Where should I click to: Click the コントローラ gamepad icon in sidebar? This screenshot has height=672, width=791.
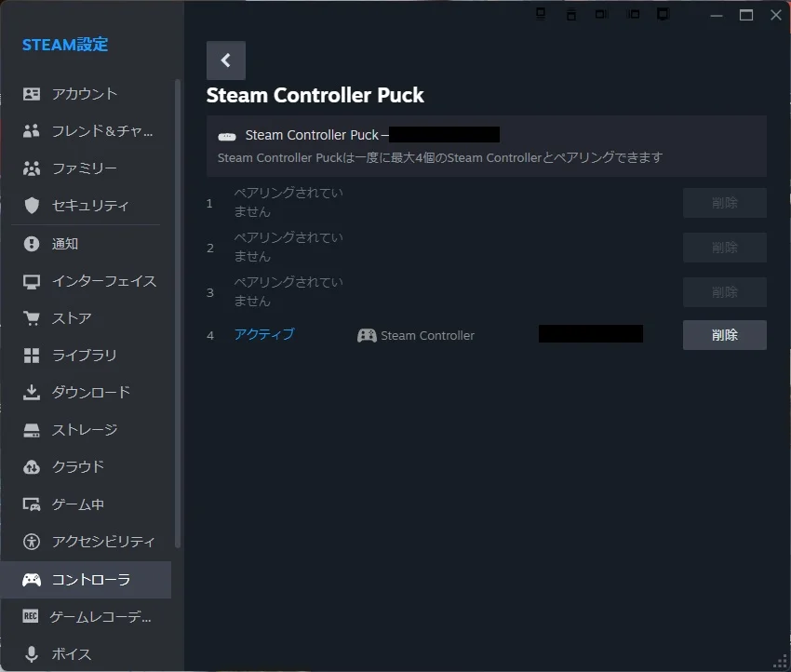click(x=32, y=580)
